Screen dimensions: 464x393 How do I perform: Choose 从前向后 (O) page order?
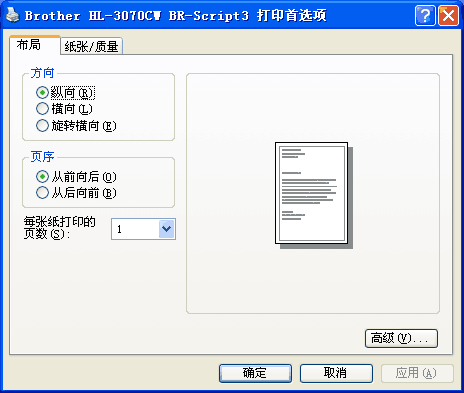pos(76,177)
